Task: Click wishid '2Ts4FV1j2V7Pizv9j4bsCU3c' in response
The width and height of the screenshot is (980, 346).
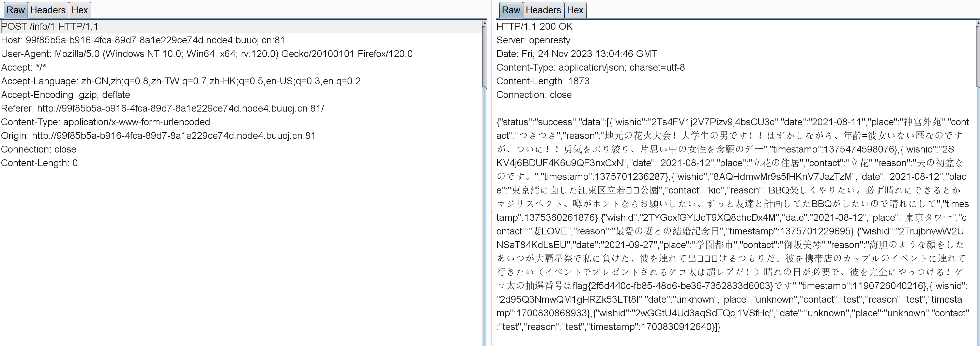Action: pos(713,122)
